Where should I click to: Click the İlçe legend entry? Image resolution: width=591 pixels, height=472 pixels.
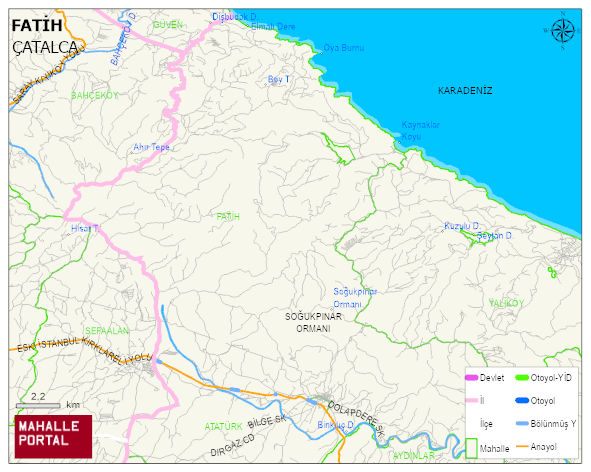pos(486,424)
